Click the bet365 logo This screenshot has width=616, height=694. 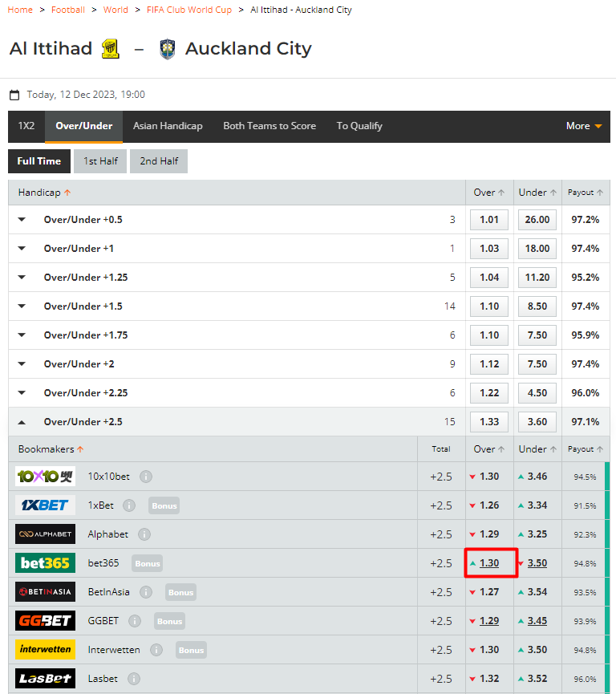coord(46,563)
